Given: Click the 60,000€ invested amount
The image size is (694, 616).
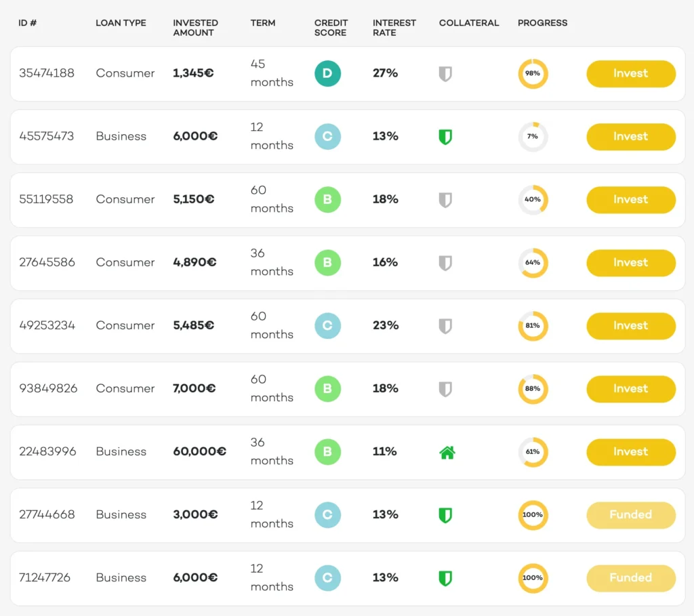Looking at the screenshot, I should pyautogui.click(x=200, y=451).
